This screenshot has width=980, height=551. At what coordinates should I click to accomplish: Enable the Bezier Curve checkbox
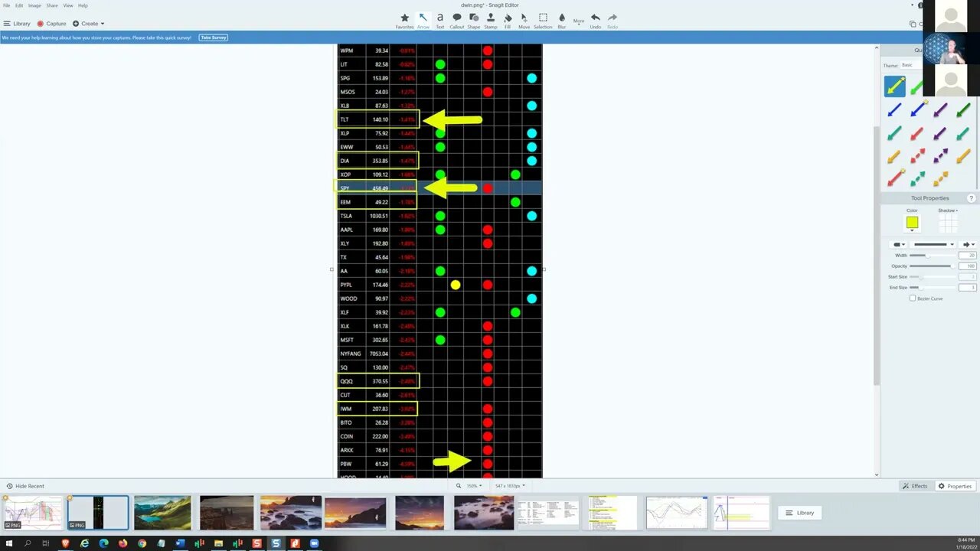coord(913,298)
